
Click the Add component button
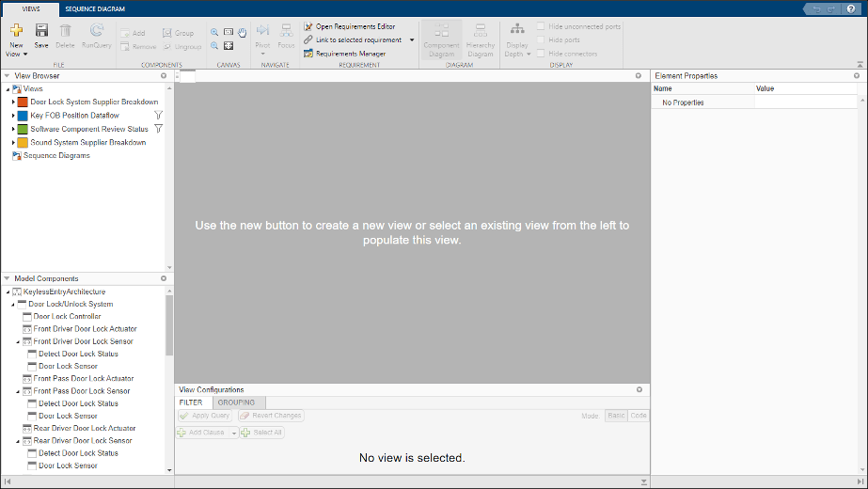pyautogui.click(x=133, y=33)
